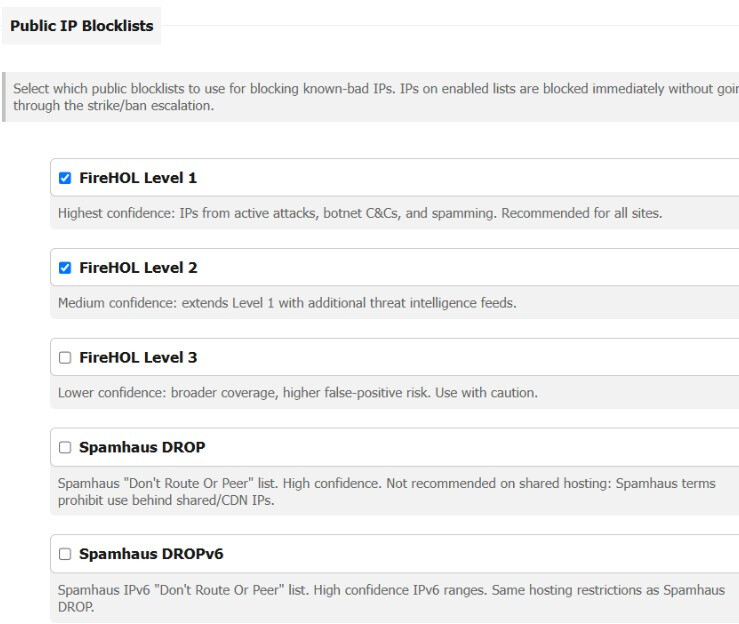Image resolution: width=739 pixels, height=624 pixels.
Task: Click the "FireHOL Level 3" label text
Action: [x=138, y=358]
